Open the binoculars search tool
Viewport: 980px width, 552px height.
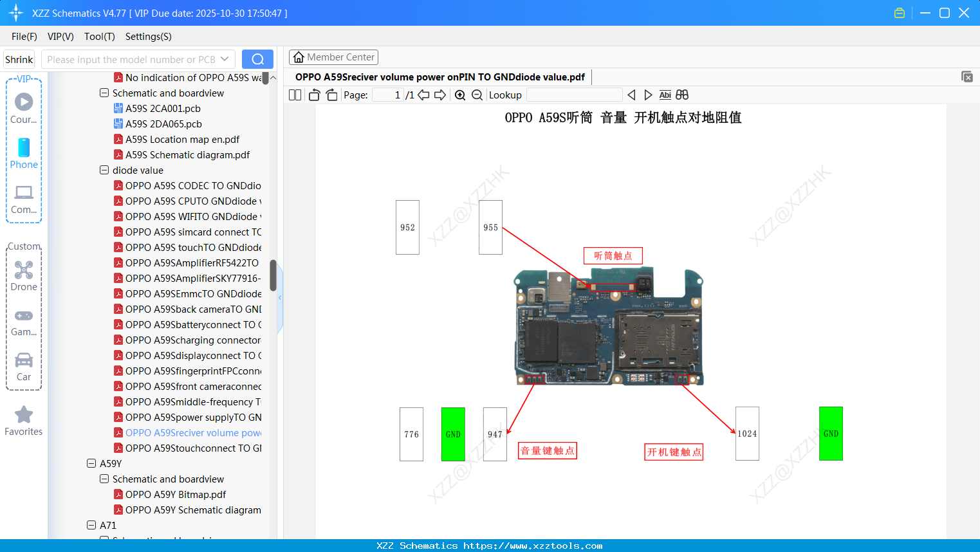pos(682,95)
